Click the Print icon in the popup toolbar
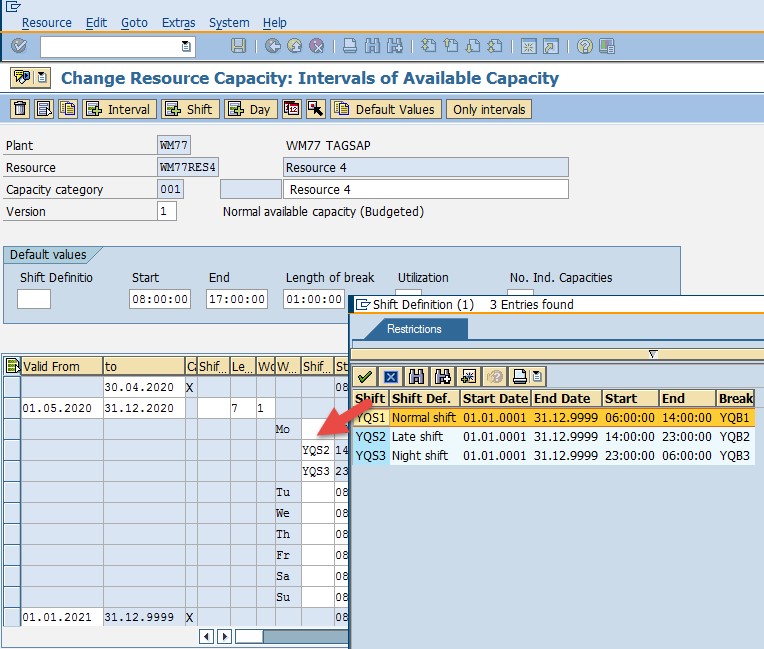This screenshot has height=649, width=764. click(x=520, y=377)
